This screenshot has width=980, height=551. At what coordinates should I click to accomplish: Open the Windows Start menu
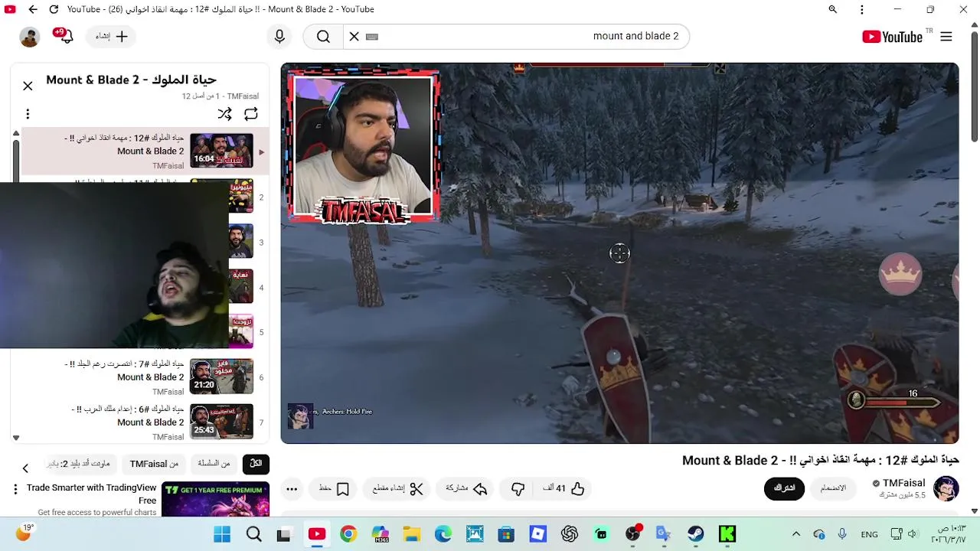click(222, 534)
